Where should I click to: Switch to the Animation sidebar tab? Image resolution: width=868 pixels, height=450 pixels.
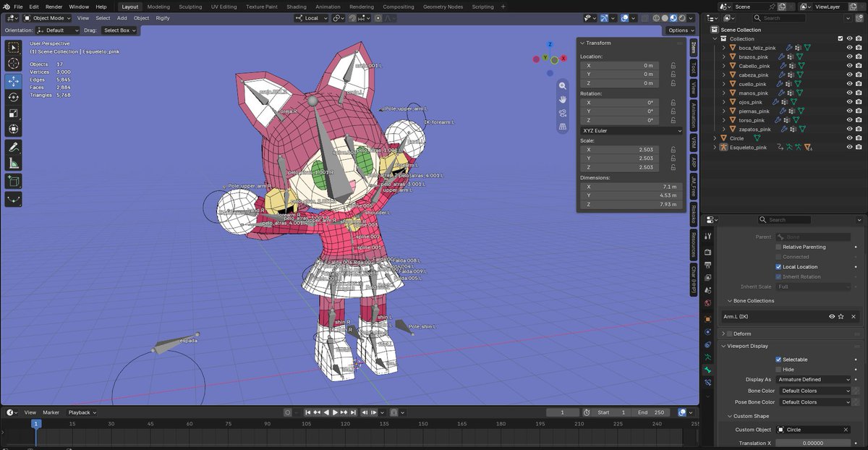(x=694, y=115)
